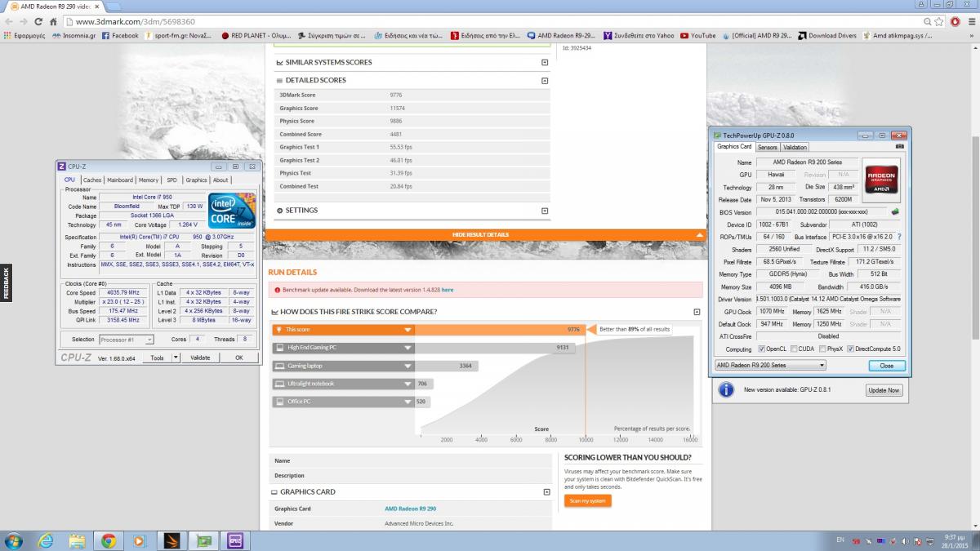Open the Caches tab in CPU-Z
The height and width of the screenshot is (551, 980).
[x=92, y=180]
